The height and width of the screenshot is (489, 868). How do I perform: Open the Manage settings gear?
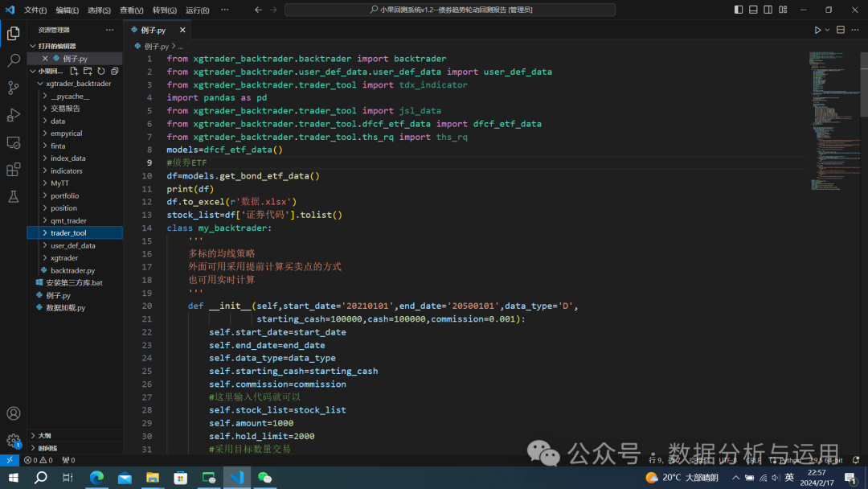pos(14,441)
